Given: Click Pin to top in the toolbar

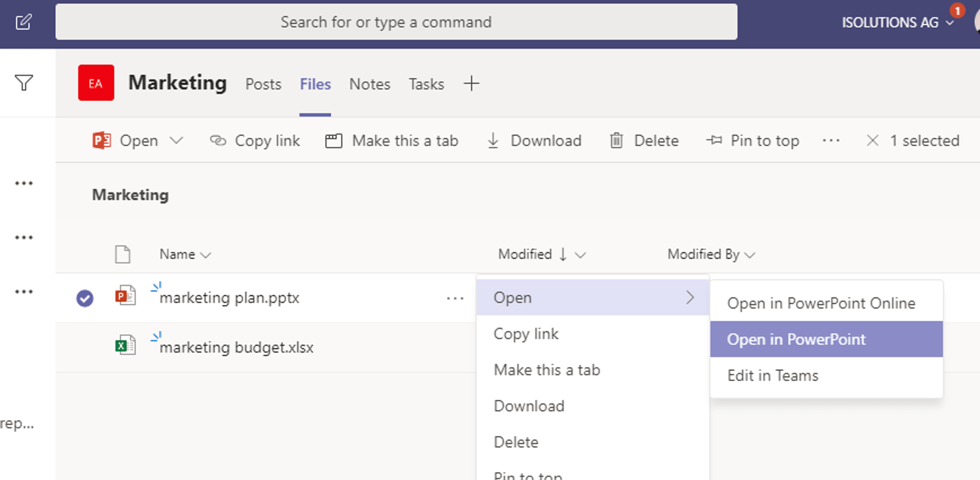Looking at the screenshot, I should (765, 141).
